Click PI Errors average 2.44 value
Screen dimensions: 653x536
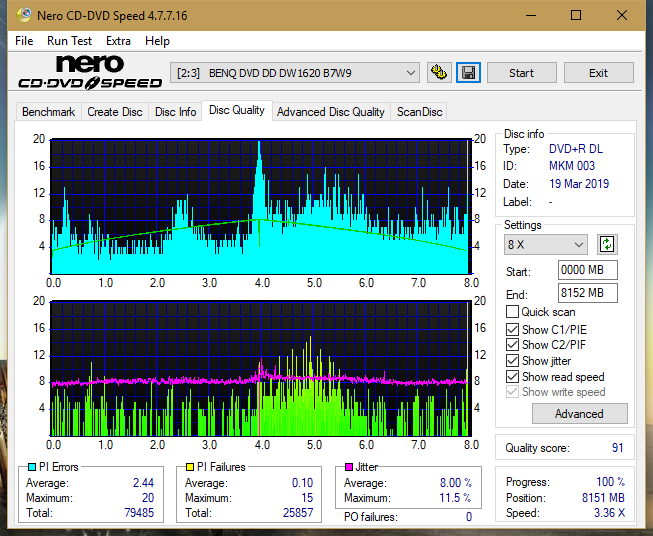143,483
